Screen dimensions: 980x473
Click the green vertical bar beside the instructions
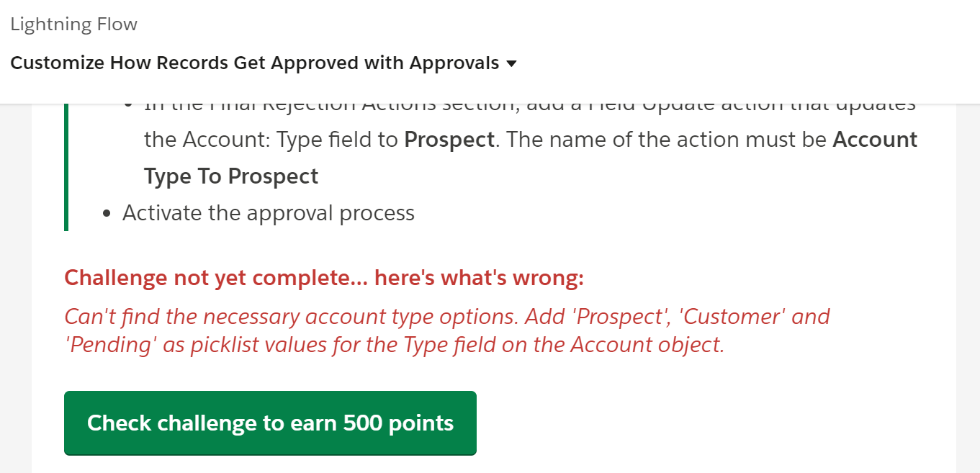[x=66, y=167]
